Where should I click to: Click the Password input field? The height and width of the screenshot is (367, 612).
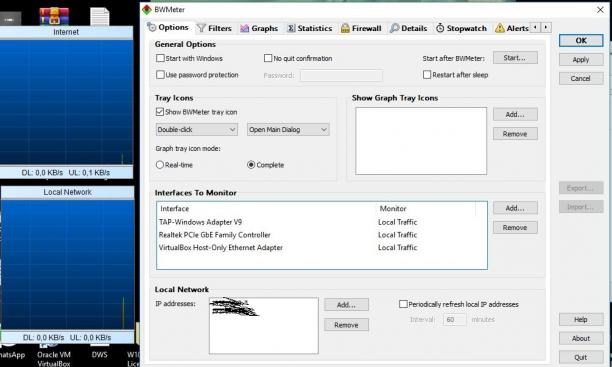[341, 75]
